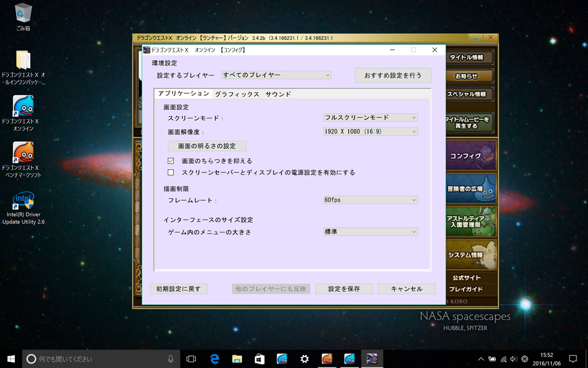
Task: Click the circled X tray icon
Action: [x=525, y=359]
